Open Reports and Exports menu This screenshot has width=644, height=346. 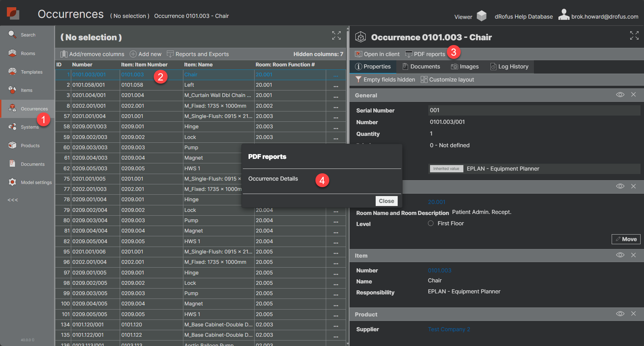click(198, 54)
